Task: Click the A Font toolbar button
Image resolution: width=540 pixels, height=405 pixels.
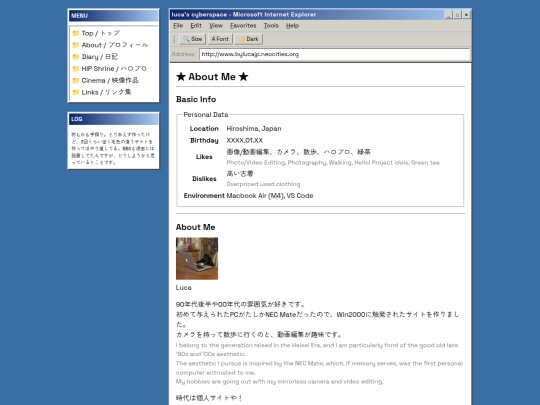Action: (220, 39)
